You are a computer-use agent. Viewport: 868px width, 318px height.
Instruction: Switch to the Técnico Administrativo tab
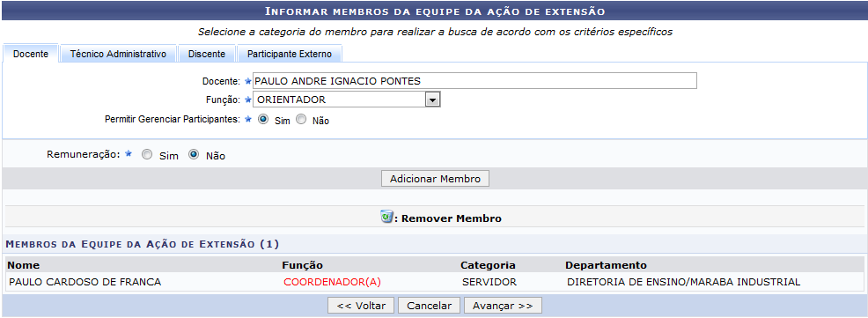coord(119,54)
